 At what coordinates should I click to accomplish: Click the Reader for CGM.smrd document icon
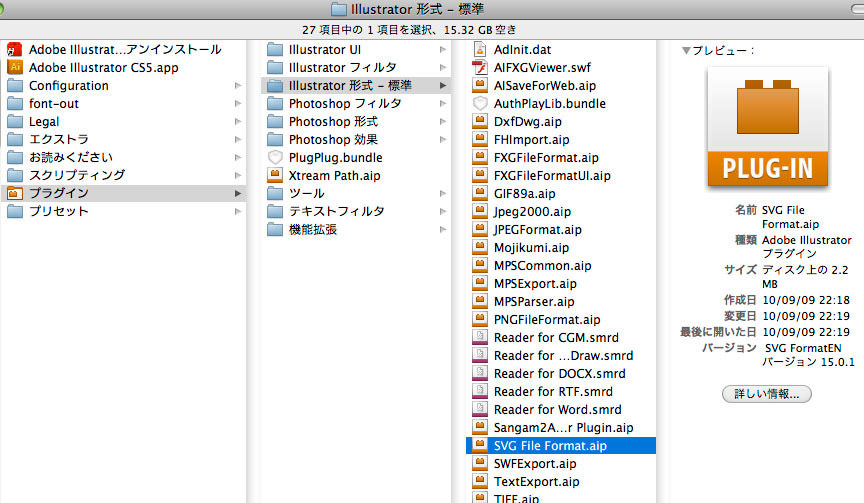(x=480, y=337)
